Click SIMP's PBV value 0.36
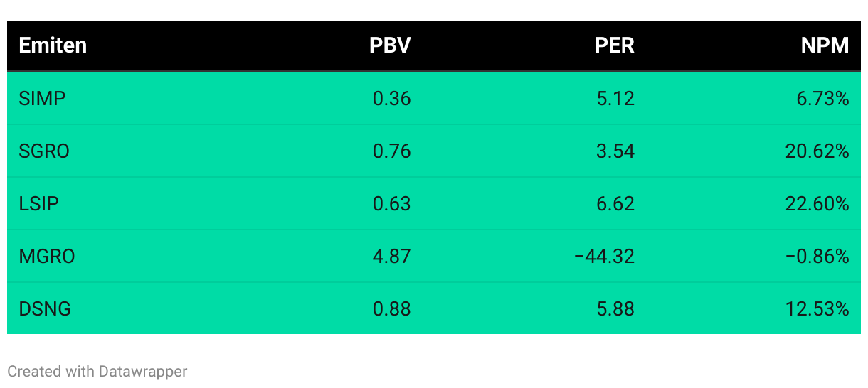The height and width of the screenshot is (388, 868). tap(392, 99)
